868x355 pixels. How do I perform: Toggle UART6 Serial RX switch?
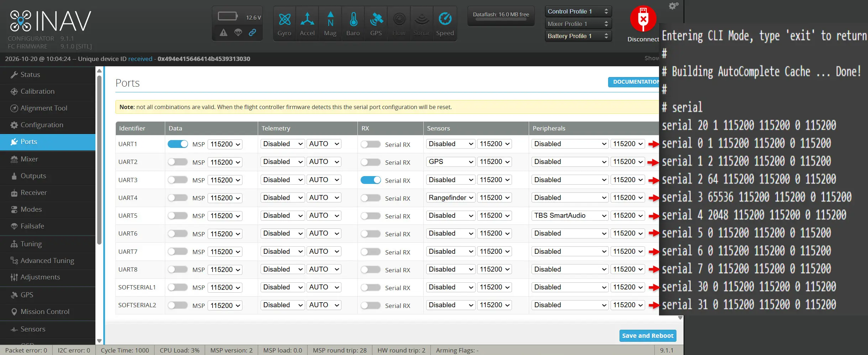371,234
